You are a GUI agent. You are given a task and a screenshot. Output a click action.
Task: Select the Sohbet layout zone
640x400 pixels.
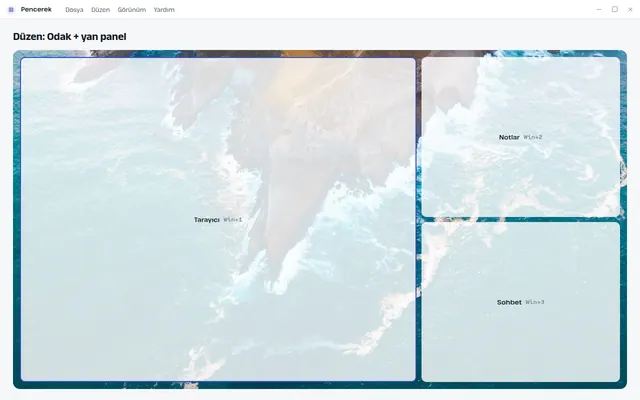(x=520, y=302)
